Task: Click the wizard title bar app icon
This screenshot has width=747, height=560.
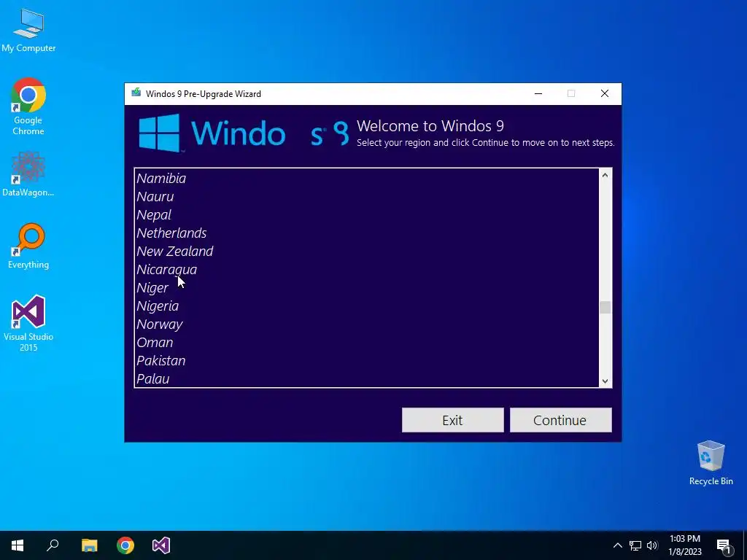Action: pos(136,93)
